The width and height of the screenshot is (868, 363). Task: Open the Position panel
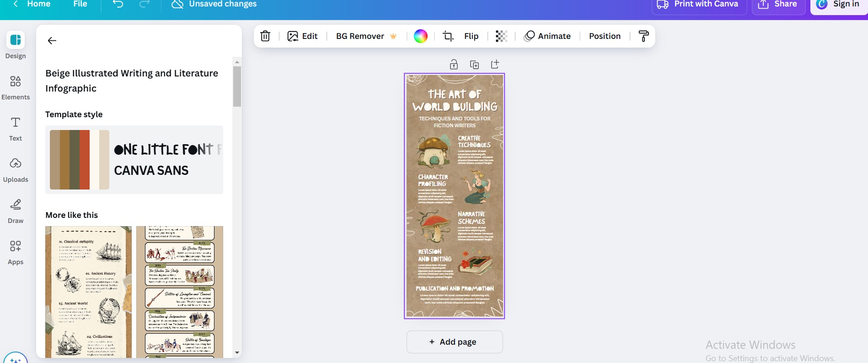coord(605,36)
